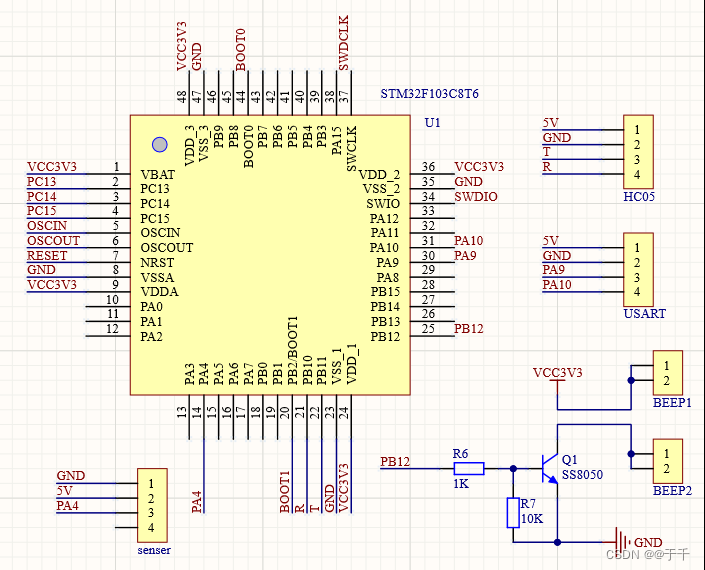Viewport: 705px width, 570px height.
Task: Click the T net label on HC05 connector
Action: click(546, 152)
